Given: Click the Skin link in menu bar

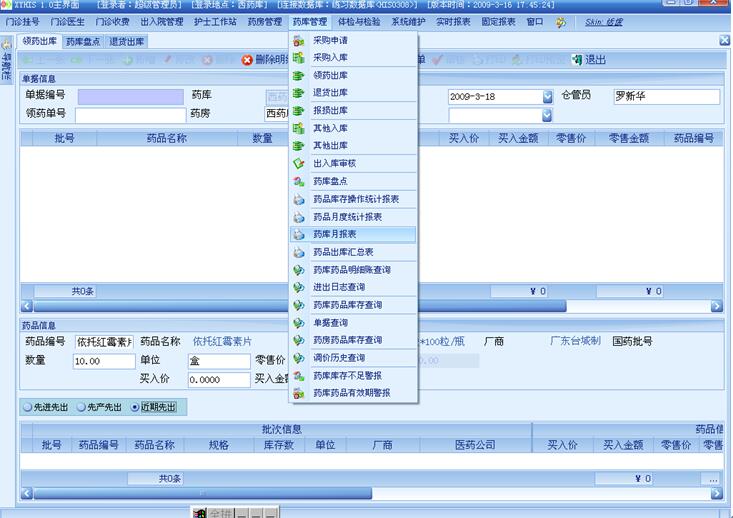Looking at the screenshot, I should [x=604, y=22].
